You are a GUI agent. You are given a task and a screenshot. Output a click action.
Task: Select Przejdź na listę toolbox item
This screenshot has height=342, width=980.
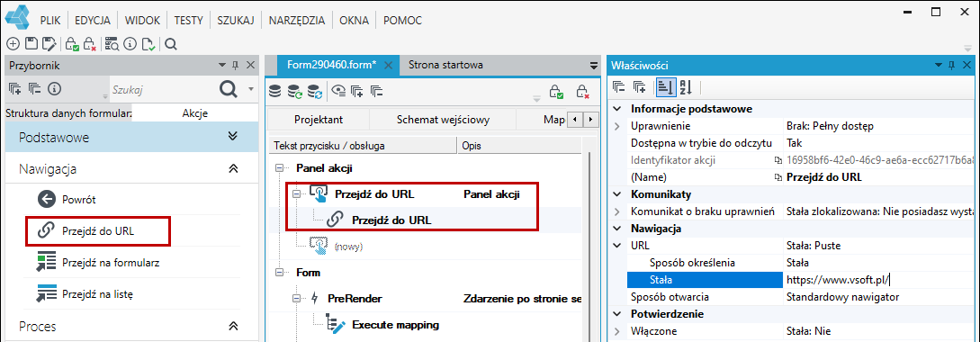(x=85, y=293)
